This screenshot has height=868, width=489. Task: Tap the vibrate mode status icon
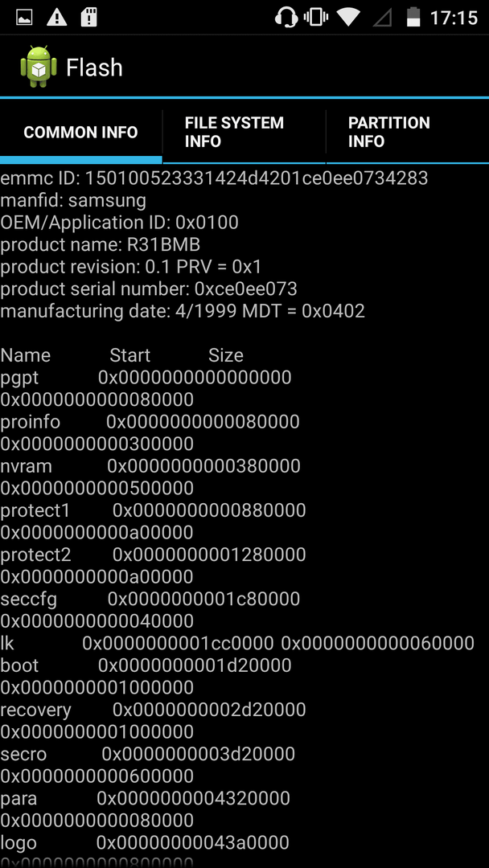[x=316, y=17]
